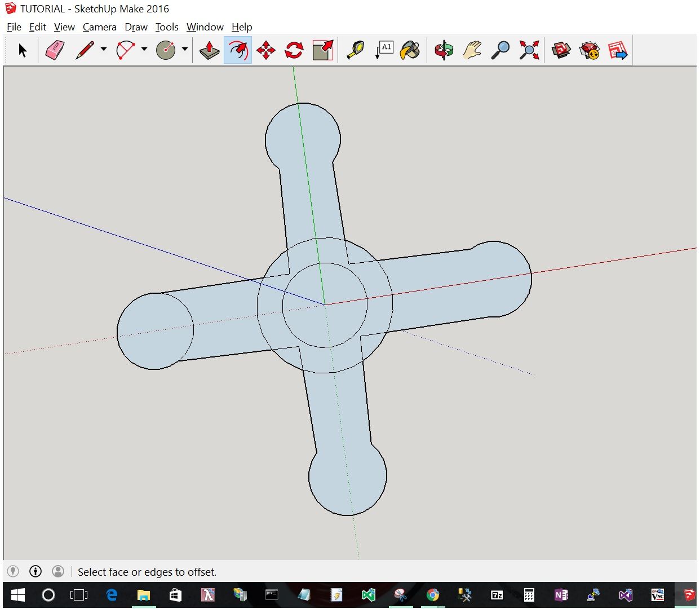Image resolution: width=700 pixels, height=609 pixels.
Task: Choose the Rotate tool
Action: (x=294, y=50)
